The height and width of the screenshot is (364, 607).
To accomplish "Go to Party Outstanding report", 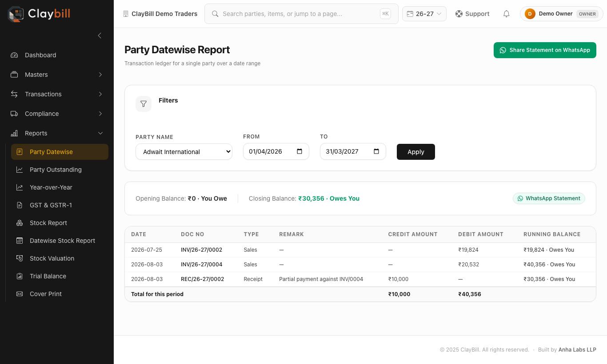I will [60, 170].
